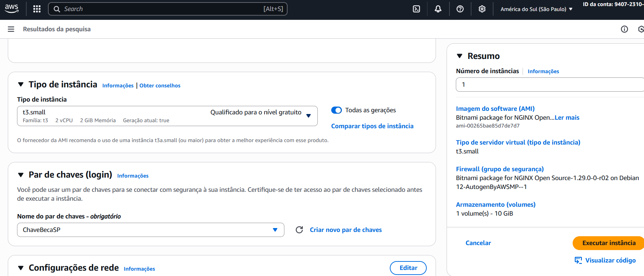Click Ler mais in AMI summary

(567, 118)
